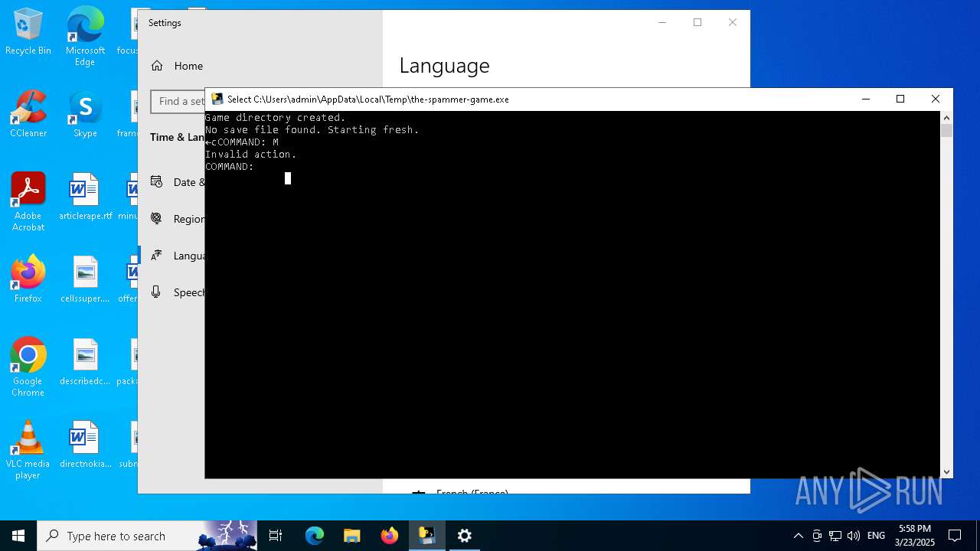Open articlerape.rtf document on desktop
Image resolution: width=980 pixels, height=551 pixels.
[x=85, y=197]
